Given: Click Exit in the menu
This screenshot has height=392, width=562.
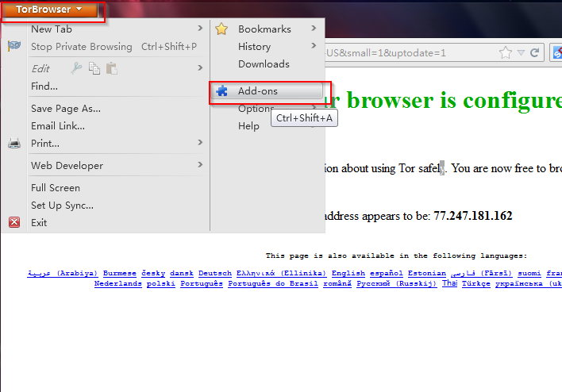Looking at the screenshot, I should point(39,223).
